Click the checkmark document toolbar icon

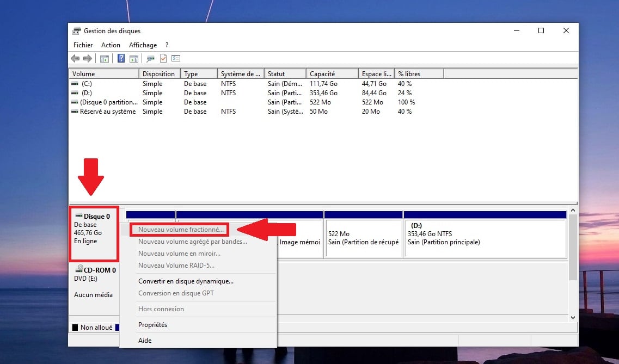click(163, 58)
